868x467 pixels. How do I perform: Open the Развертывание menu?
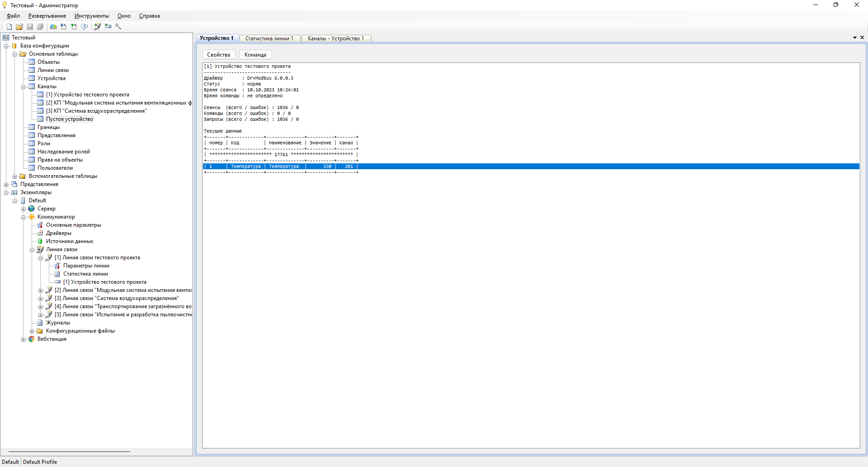point(47,16)
